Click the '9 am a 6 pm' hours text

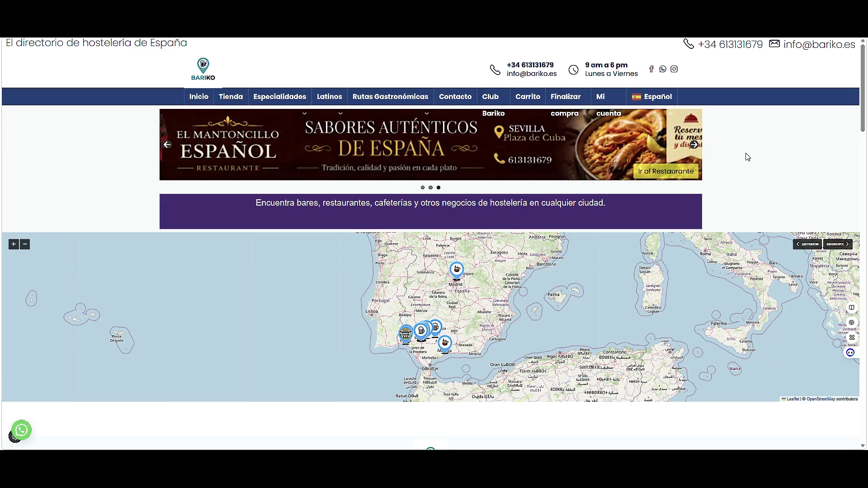tap(606, 65)
